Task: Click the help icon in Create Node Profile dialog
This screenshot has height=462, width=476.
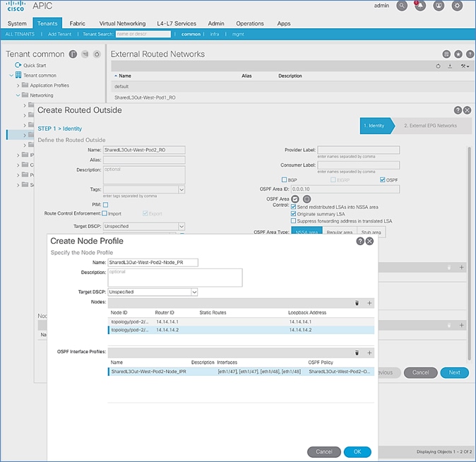Action: click(360, 241)
